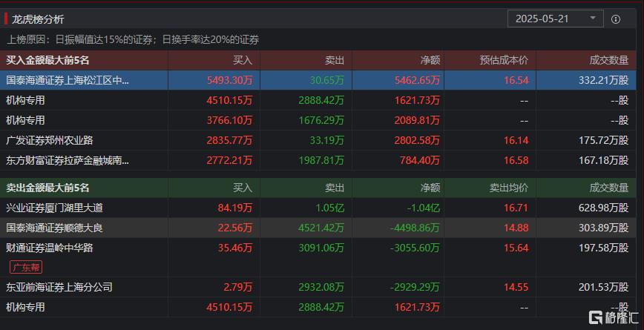Click 卖出均价 column header
Screen dimensions: 644x330
click(x=509, y=188)
